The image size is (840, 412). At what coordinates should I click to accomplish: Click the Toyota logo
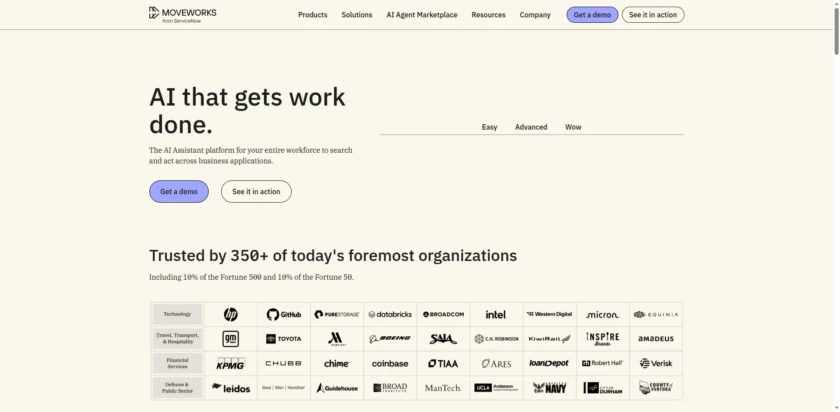pos(284,339)
